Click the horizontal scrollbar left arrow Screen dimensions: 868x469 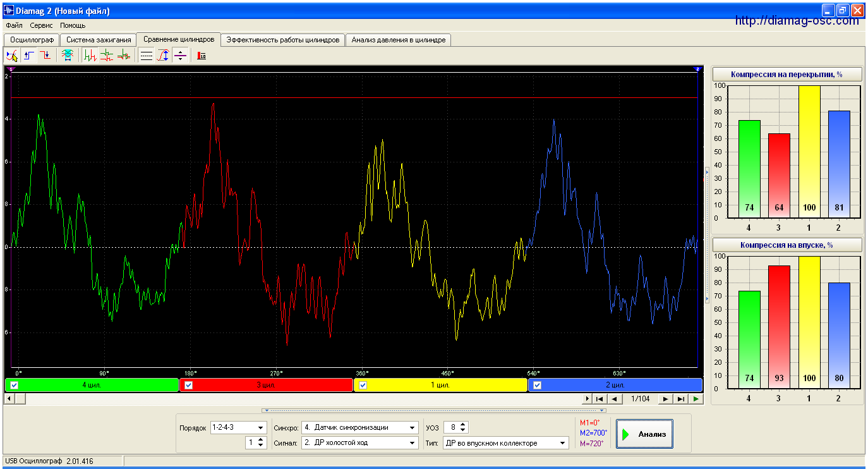tap(9, 399)
